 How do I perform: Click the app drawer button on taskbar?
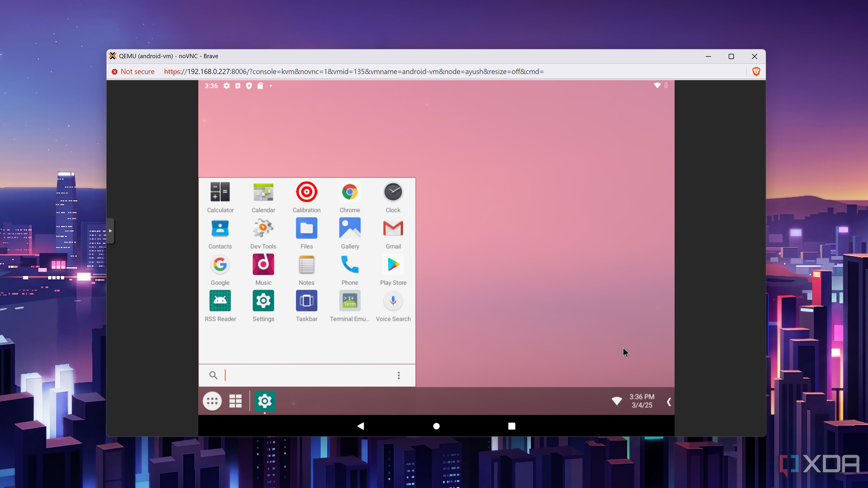click(212, 401)
